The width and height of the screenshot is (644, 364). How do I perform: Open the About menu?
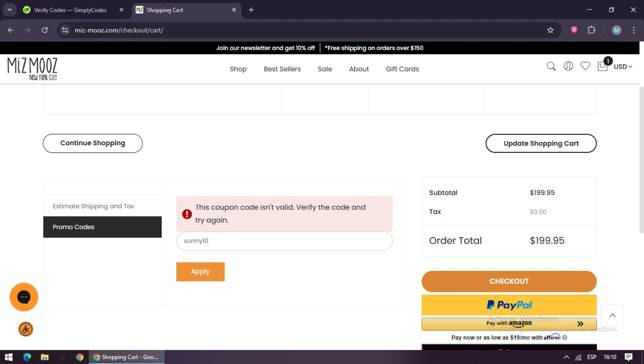pyautogui.click(x=359, y=69)
